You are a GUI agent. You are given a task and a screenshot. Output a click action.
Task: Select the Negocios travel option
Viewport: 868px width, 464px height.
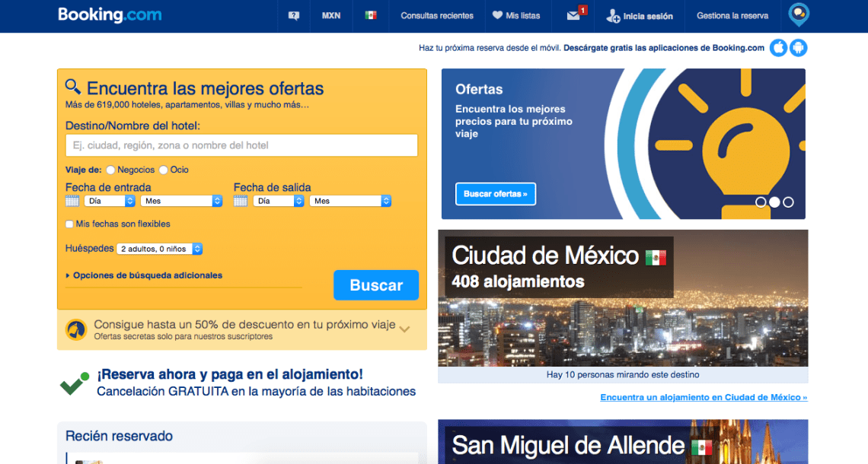tap(110, 170)
